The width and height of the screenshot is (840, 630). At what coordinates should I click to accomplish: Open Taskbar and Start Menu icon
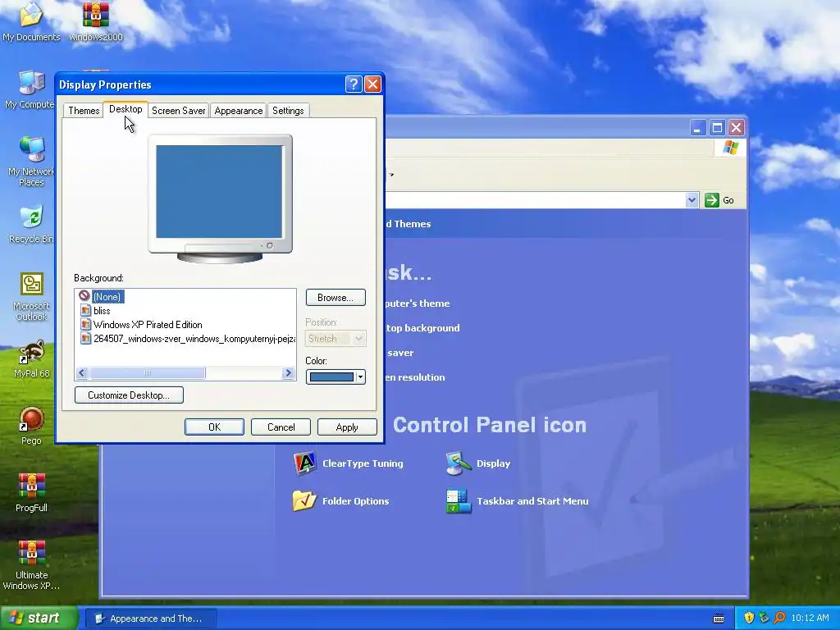tap(518, 501)
